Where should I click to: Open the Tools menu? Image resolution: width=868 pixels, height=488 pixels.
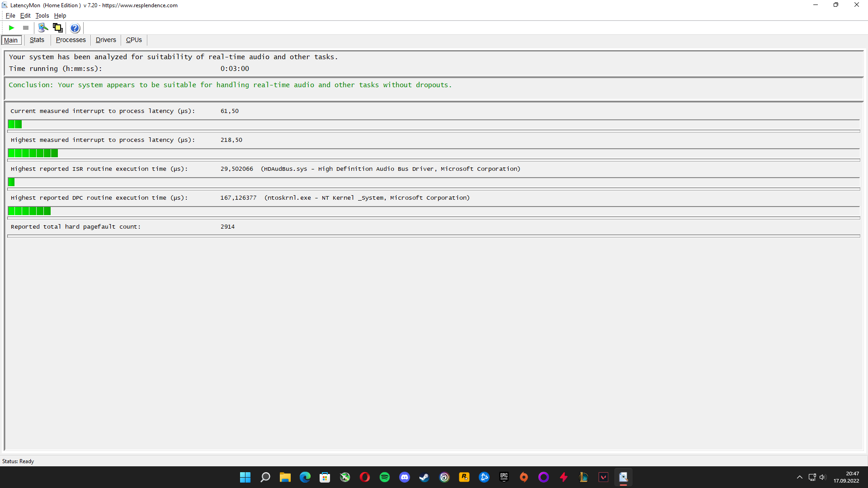[42, 15]
